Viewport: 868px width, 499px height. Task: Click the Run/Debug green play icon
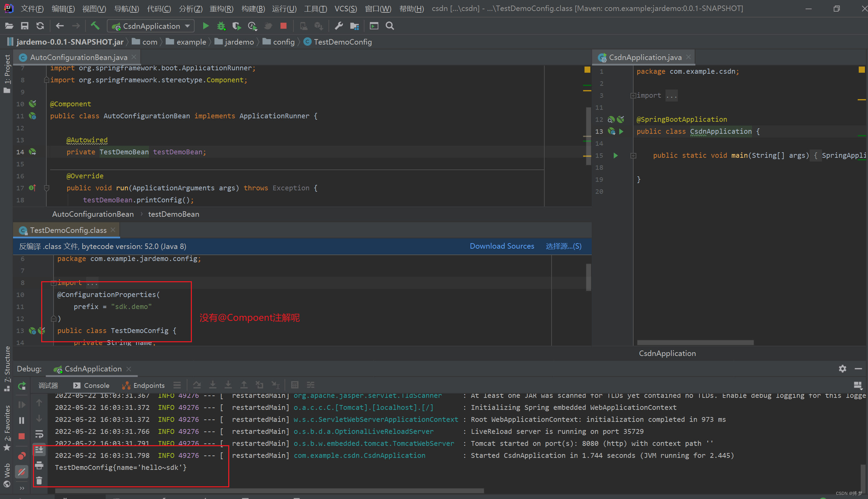205,26
